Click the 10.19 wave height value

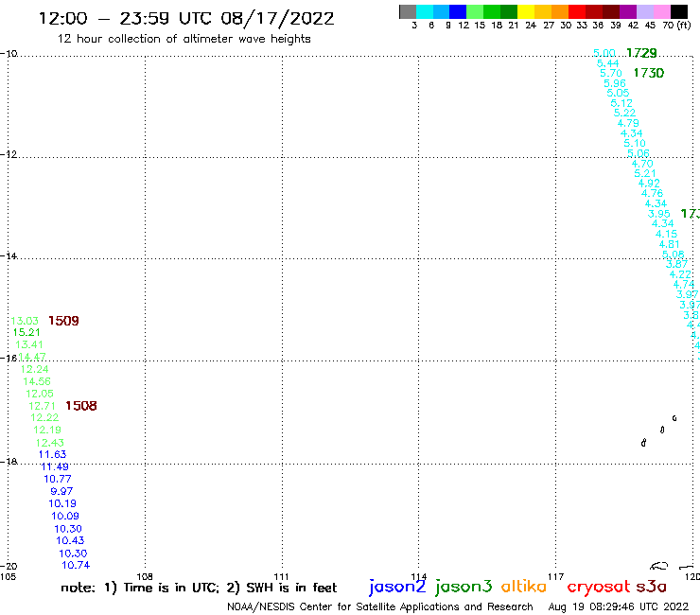pyautogui.click(x=62, y=503)
